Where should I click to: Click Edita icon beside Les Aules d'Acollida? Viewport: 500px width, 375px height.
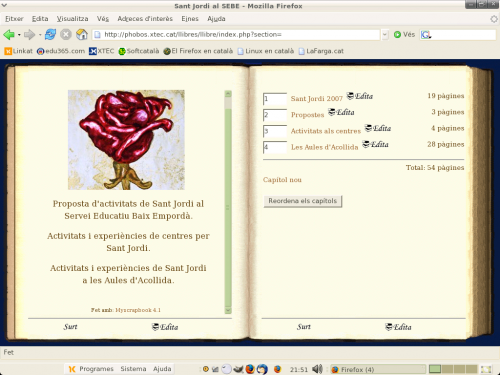(375, 144)
